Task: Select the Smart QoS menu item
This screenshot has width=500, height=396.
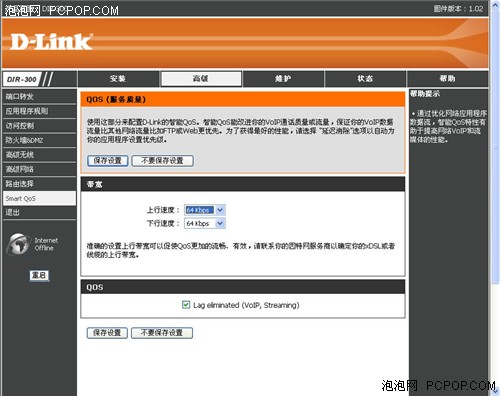Action: 39,198
